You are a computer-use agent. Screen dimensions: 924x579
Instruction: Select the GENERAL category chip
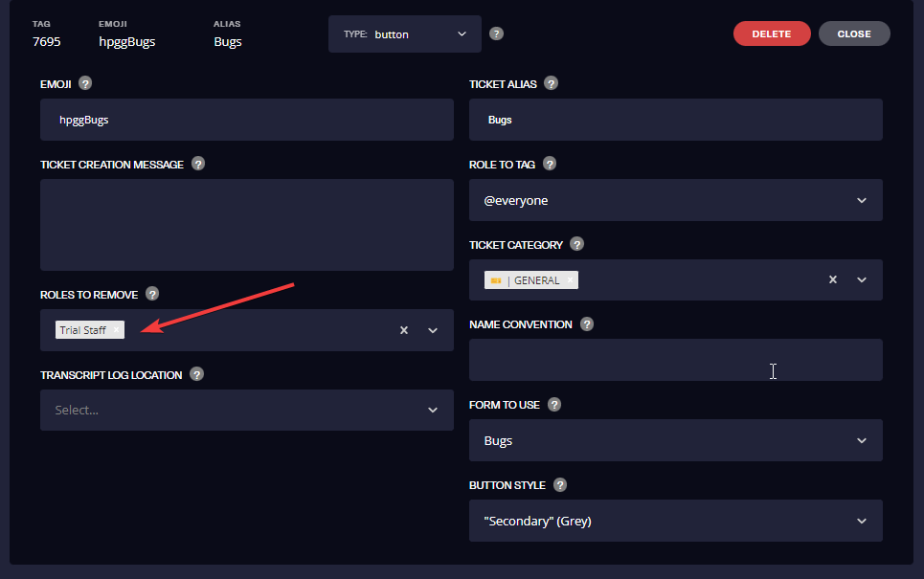pos(527,279)
